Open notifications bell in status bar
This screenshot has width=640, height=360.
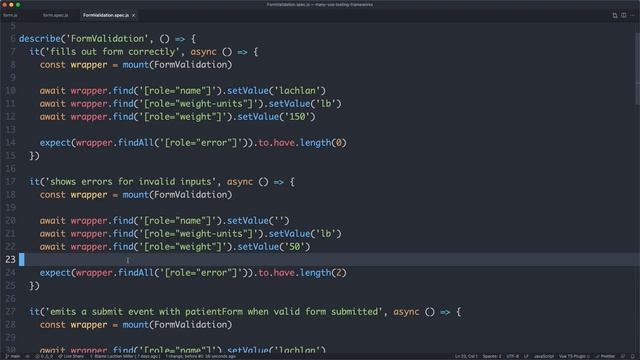pos(633,356)
